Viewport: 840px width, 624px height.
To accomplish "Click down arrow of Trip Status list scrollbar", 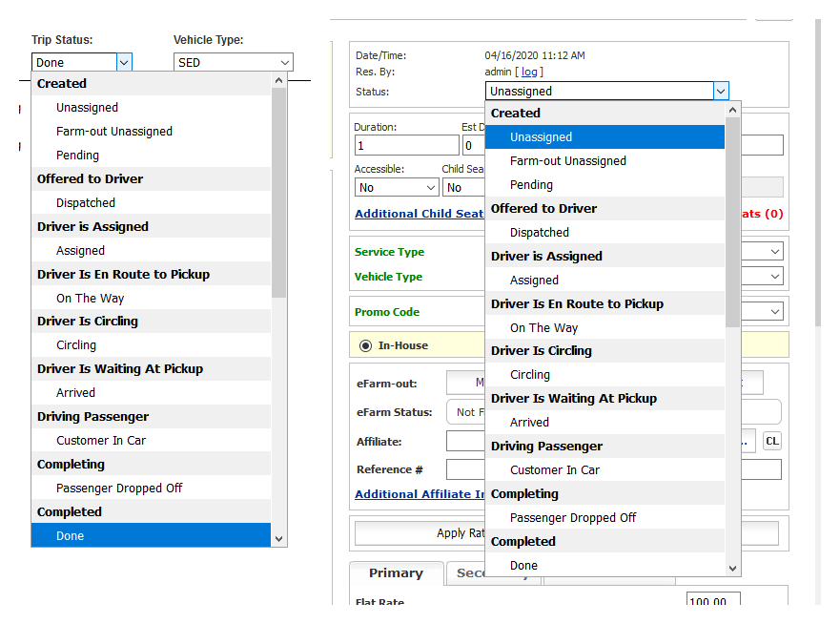I will pyautogui.click(x=278, y=538).
